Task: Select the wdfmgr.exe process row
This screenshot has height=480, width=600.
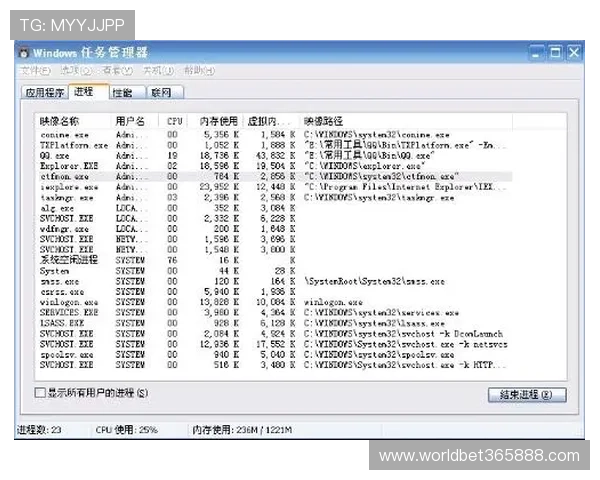Action: tap(275, 229)
